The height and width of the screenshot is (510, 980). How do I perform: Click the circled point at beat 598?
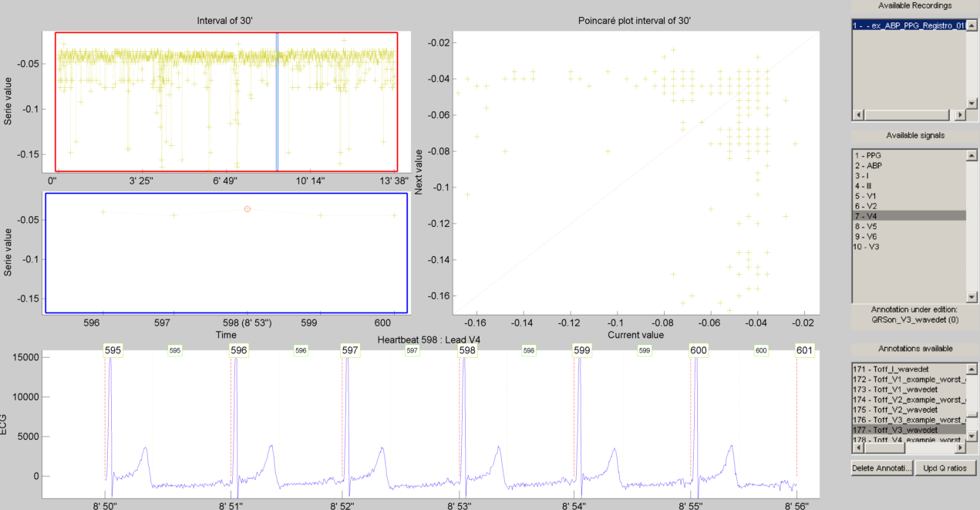pos(247,209)
